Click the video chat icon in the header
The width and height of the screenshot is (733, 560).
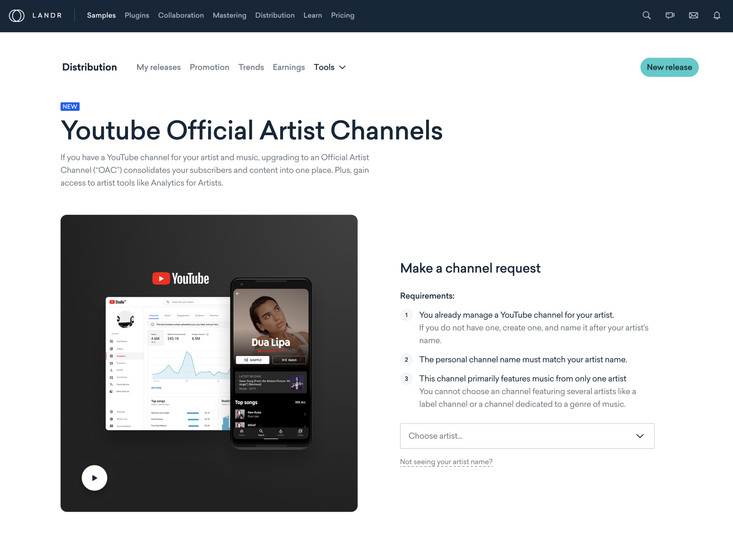[x=670, y=15]
